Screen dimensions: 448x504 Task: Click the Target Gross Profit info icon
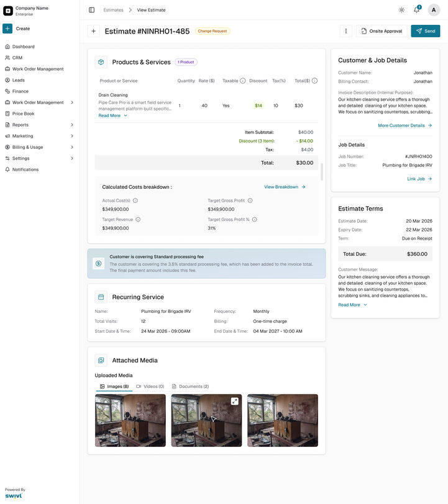(x=250, y=200)
